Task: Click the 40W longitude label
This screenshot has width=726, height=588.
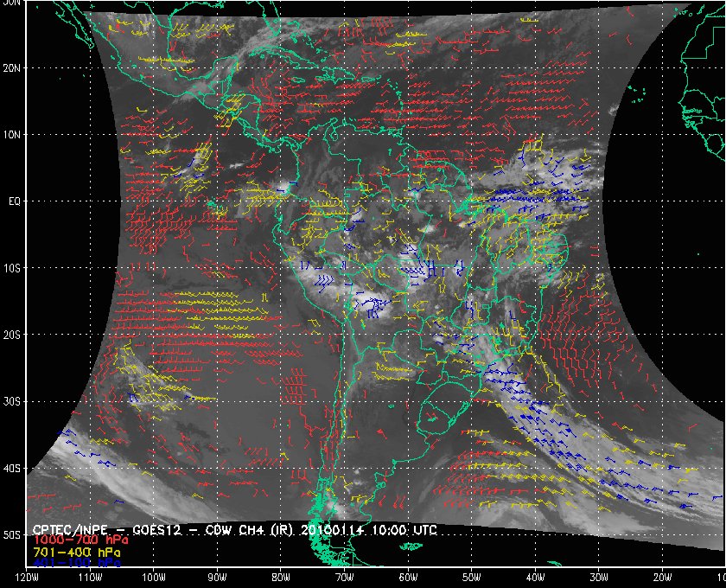Action: pyautogui.click(x=535, y=578)
